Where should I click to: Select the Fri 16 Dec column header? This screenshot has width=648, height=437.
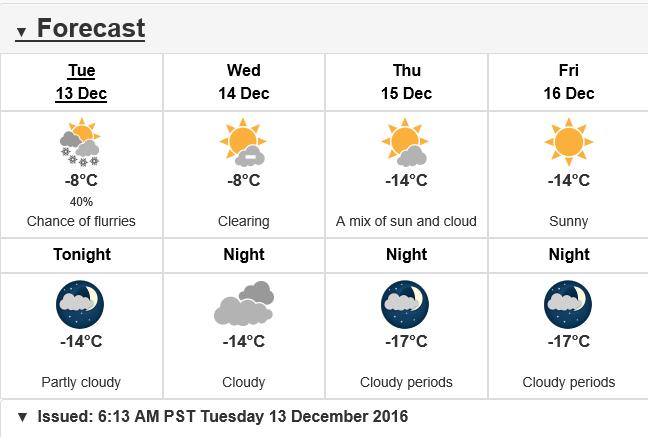point(569,82)
